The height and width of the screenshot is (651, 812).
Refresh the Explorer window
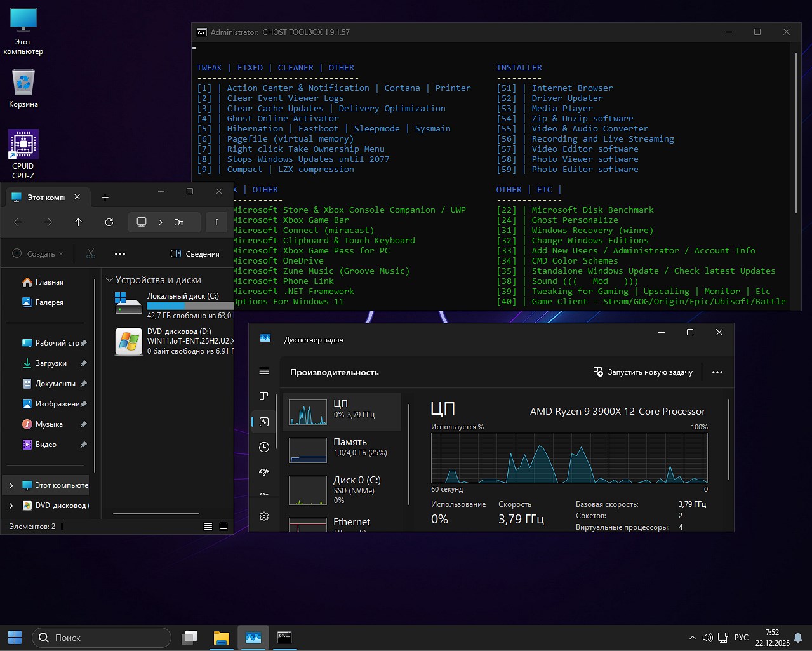click(109, 222)
